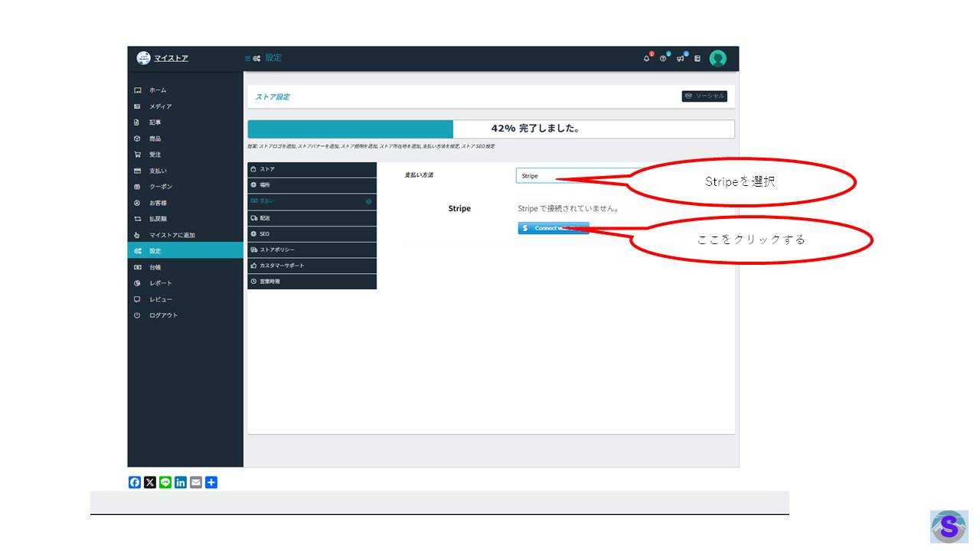Open the 支払い方法 dropdown showing Stripe
Image resolution: width=980 pixels, height=551 pixels.
[582, 176]
